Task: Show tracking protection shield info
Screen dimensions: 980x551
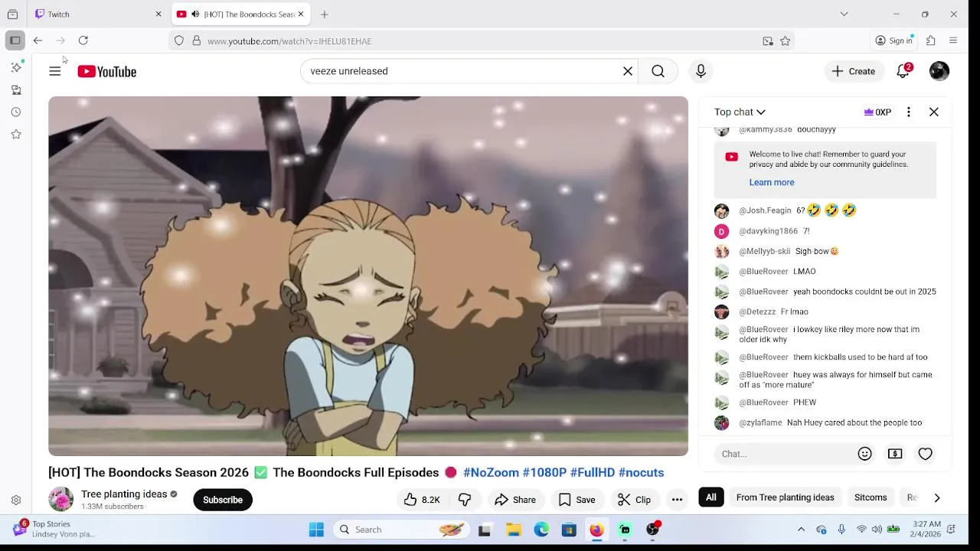Action: [x=179, y=41]
